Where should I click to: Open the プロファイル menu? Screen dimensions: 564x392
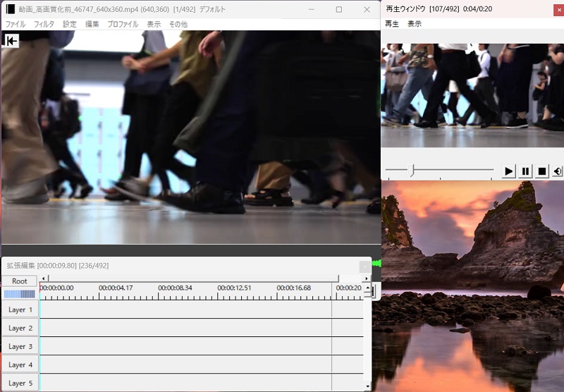tap(123, 24)
